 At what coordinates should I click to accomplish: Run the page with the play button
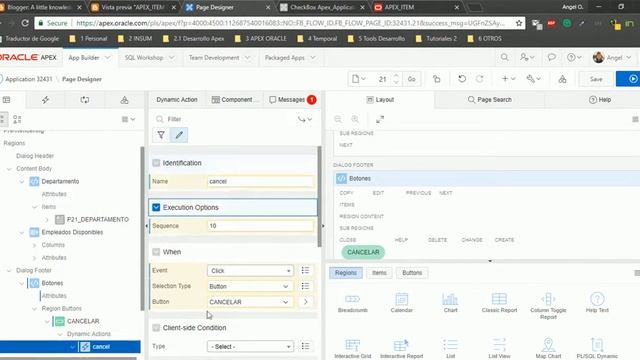point(631,79)
